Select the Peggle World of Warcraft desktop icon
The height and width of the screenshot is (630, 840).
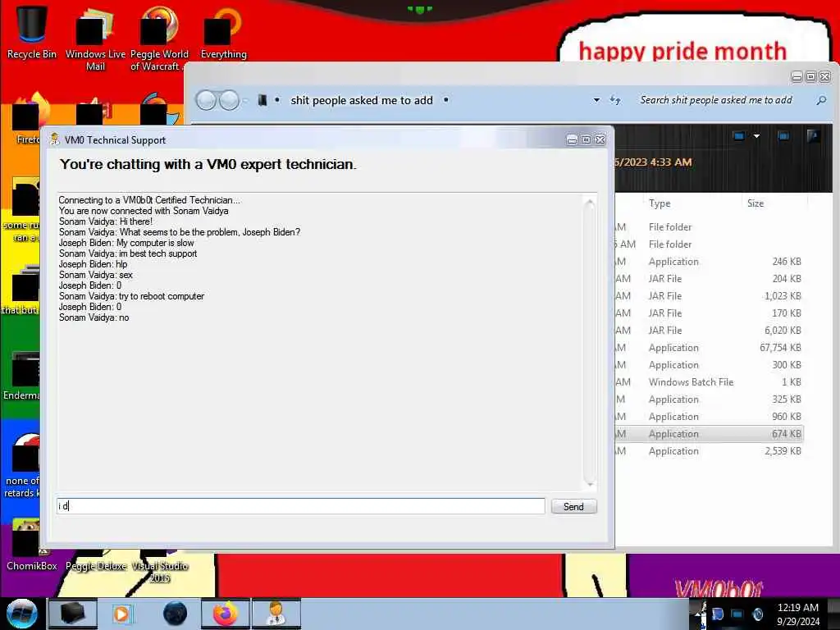[158, 38]
